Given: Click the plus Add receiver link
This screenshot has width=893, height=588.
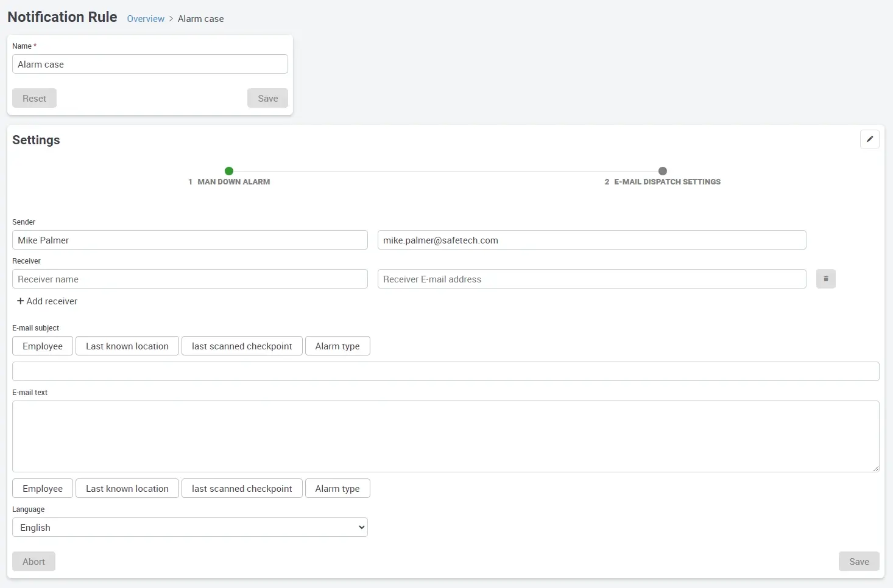Looking at the screenshot, I should pyautogui.click(x=47, y=301).
